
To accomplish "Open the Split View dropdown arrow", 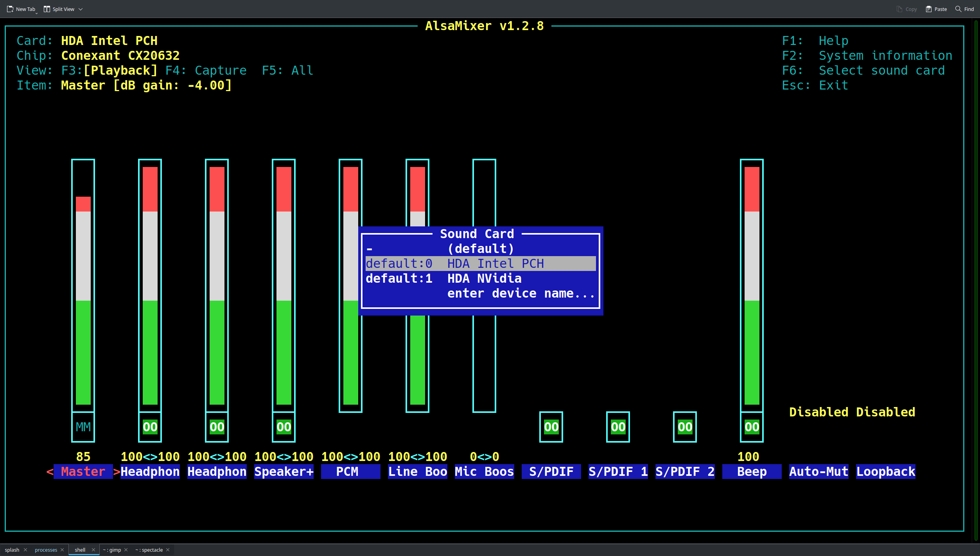I will click(x=81, y=9).
